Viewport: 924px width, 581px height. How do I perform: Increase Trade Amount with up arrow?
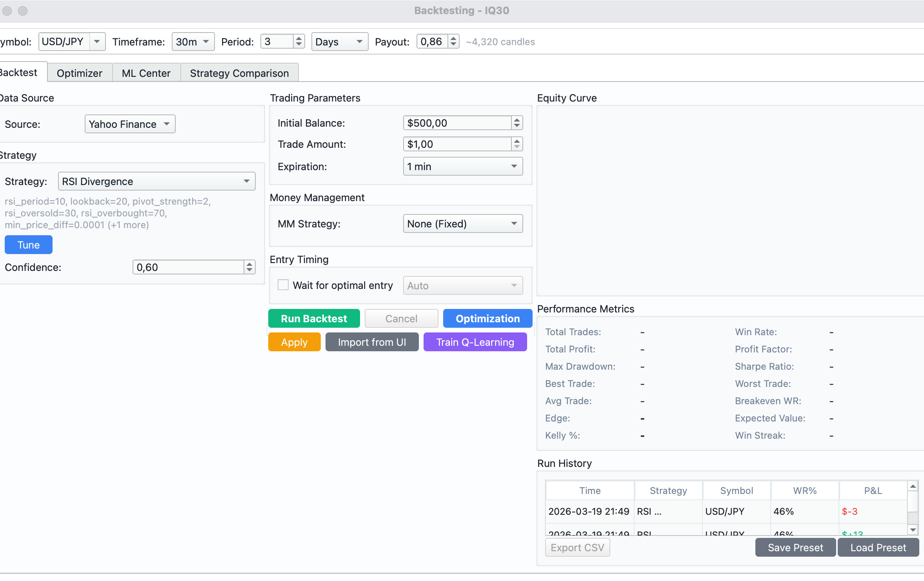tap(517, 141)
